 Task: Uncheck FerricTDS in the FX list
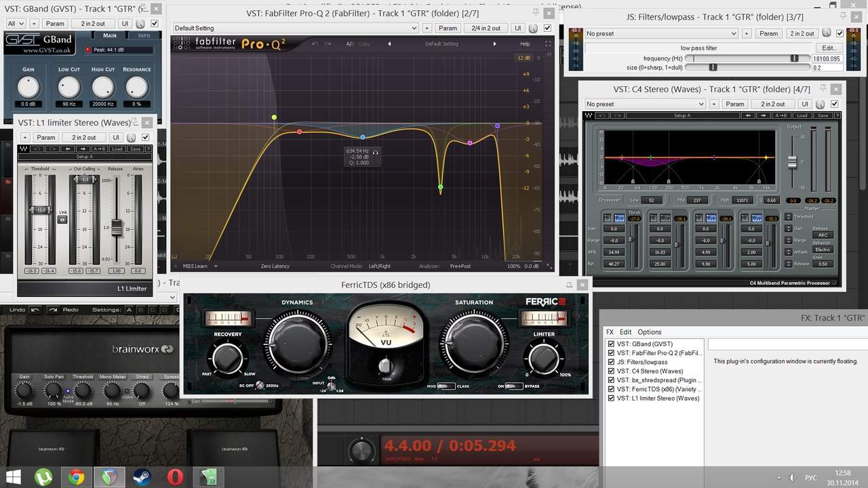612,389
